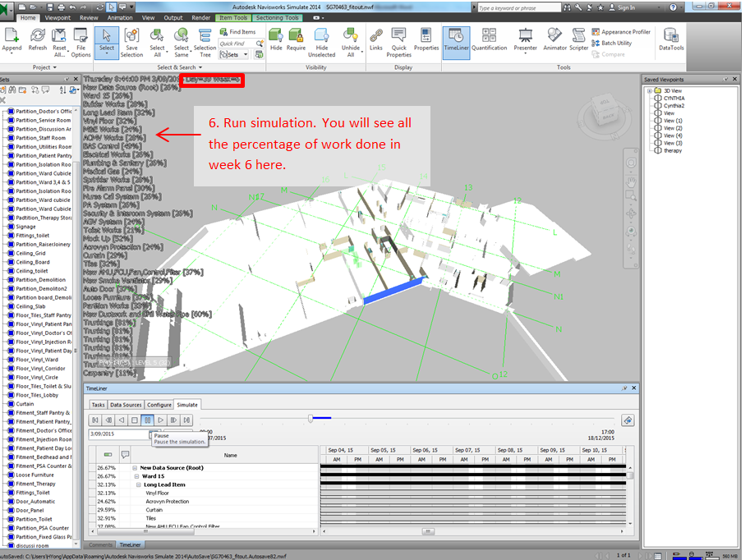The image size is (750, 560).
Task: Stop the TimeLiner simulation
Action: [135, 420]
